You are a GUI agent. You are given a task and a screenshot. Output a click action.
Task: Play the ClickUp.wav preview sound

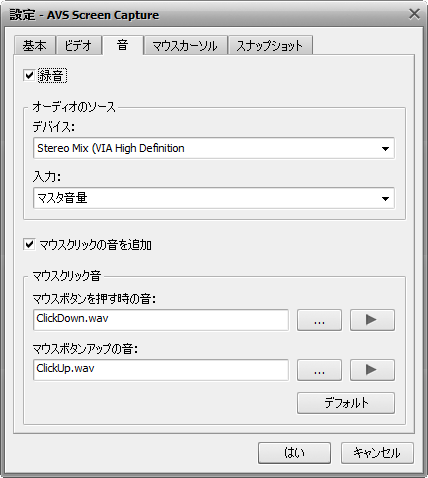click(x=372, y=370)
